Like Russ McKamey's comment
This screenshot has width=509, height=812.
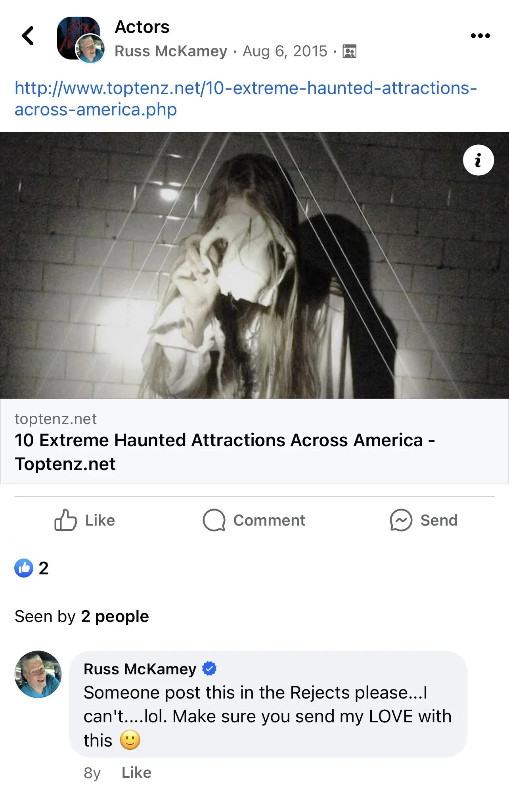pos(136,773)
